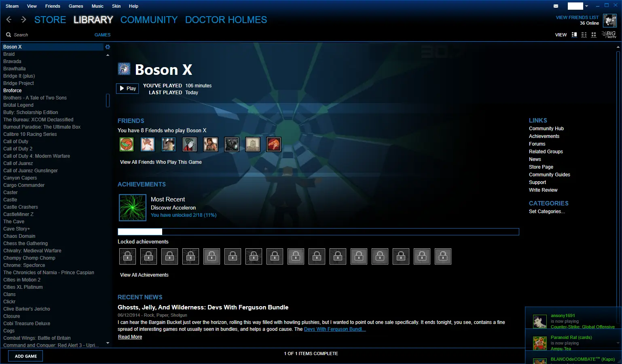Go forward with the right arrow icon
Viewport: 622px width, 364px height.
23,19
